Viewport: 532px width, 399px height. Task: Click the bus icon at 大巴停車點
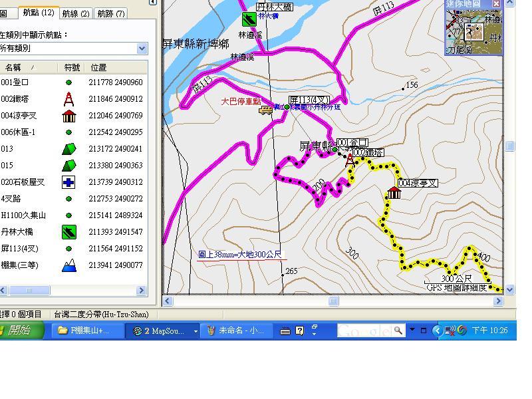(265, 110)
